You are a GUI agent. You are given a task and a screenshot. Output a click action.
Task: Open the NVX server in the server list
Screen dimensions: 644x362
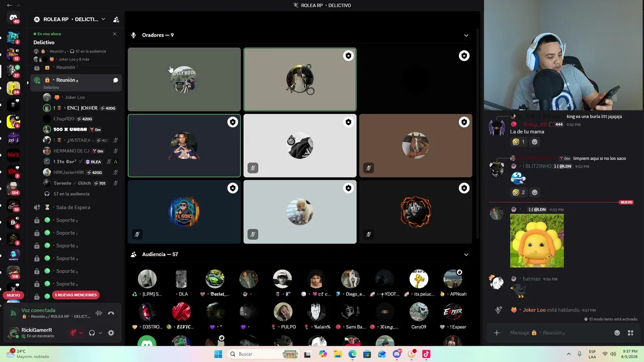tap(14, 155)
